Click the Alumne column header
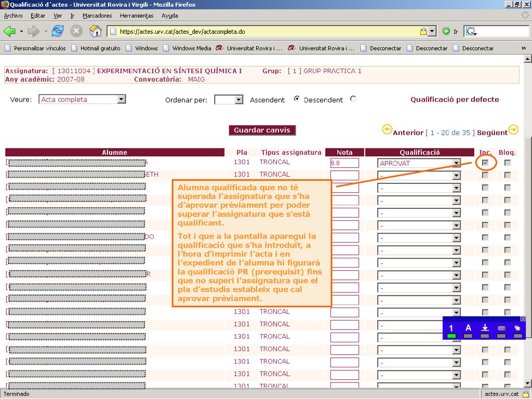532x399 pixels. point(115,152)
